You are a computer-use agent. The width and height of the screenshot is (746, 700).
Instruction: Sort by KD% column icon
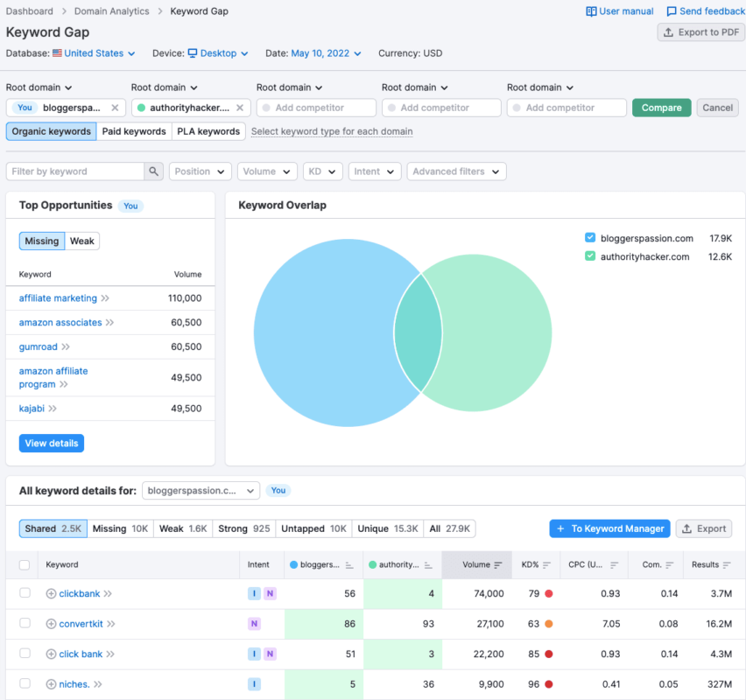[x=546, y=565]
